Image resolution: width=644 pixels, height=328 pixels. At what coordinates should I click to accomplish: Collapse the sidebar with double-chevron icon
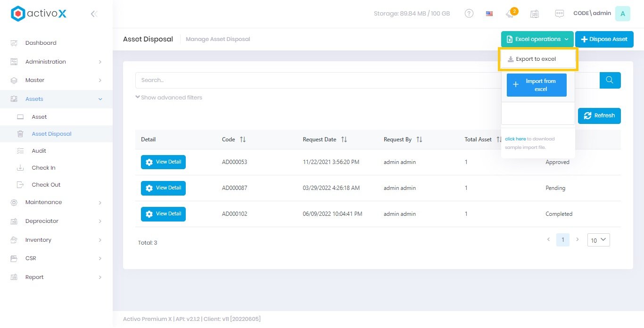(94, 14)
